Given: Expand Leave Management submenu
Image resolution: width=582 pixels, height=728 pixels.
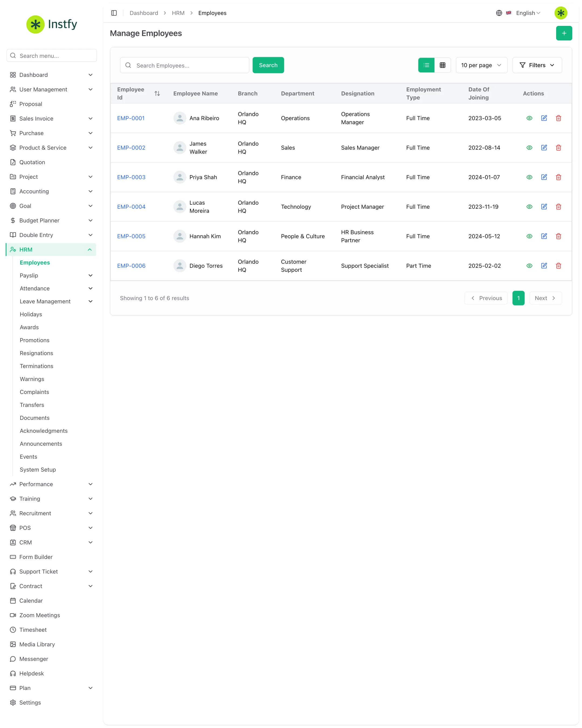Looking at the screenshot, I should (56, 301).
